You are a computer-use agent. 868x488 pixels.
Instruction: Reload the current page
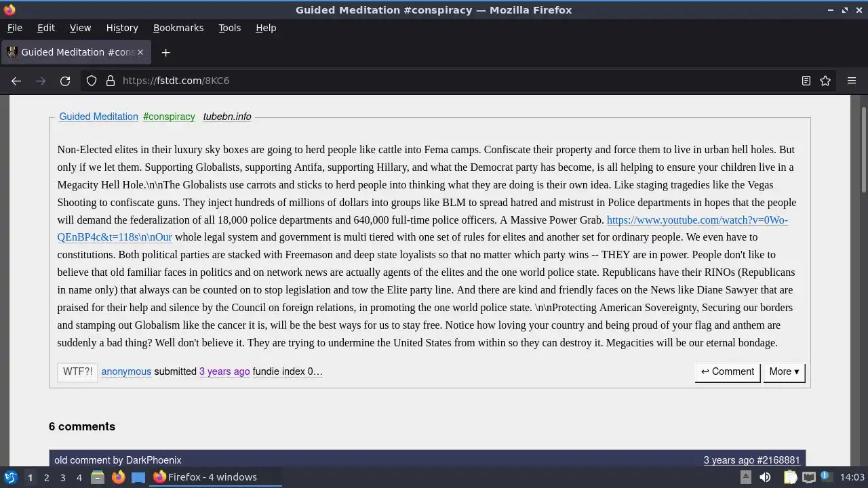[x=65, y=81]
